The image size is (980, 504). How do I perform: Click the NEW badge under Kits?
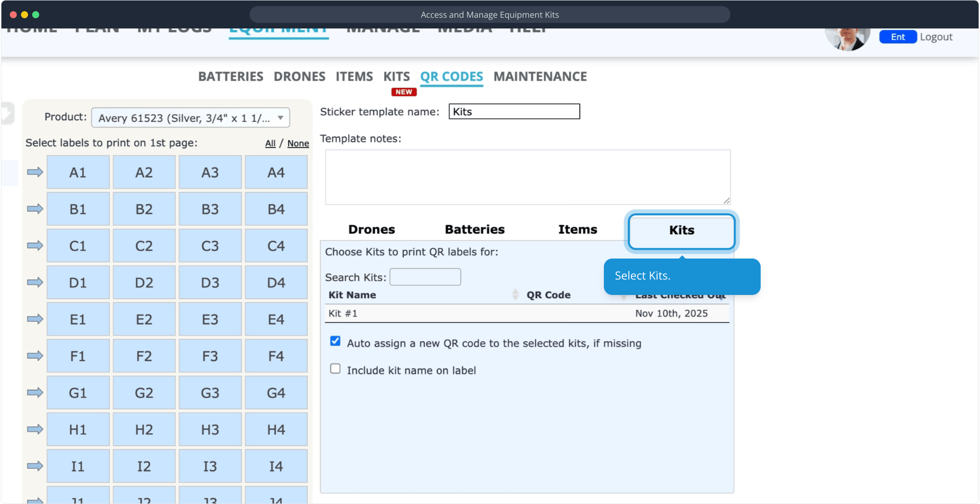point(404,92)
